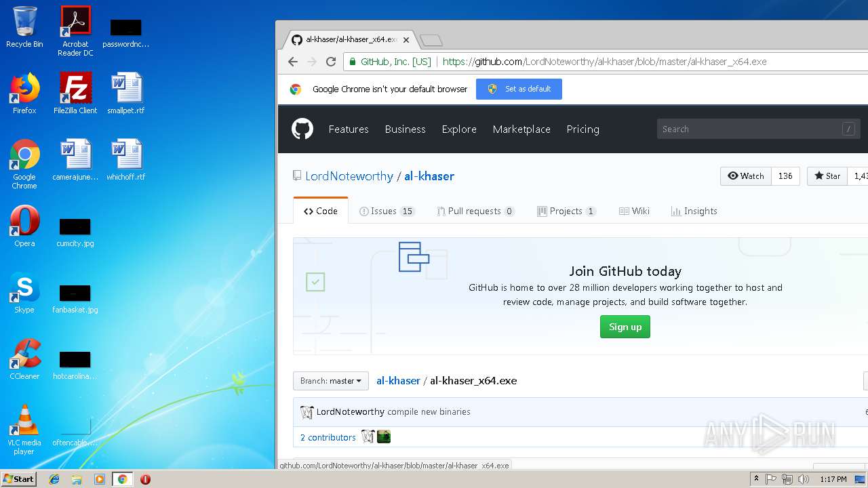Open the Projects tab

(567, 211)
